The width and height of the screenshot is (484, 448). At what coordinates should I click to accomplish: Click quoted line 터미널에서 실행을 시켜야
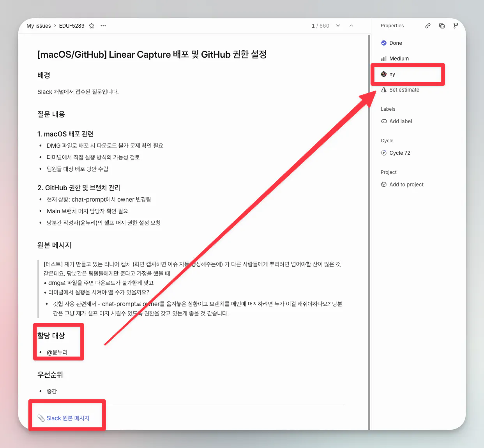[x=97, y=292]
